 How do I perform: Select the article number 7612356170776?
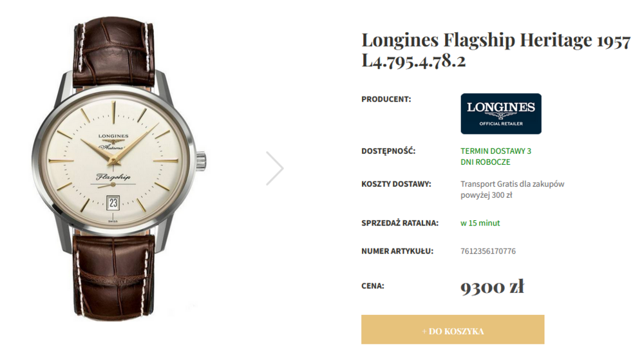pos(488,251)
